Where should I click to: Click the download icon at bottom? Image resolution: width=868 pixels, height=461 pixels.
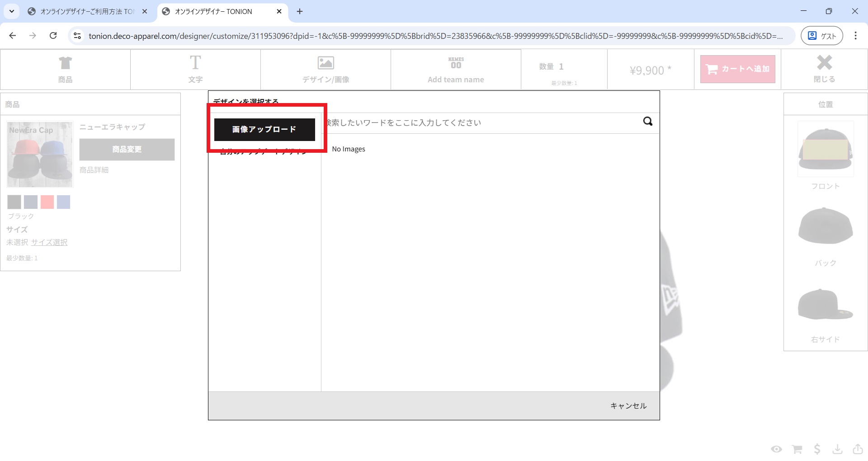(x=838, y=449)
